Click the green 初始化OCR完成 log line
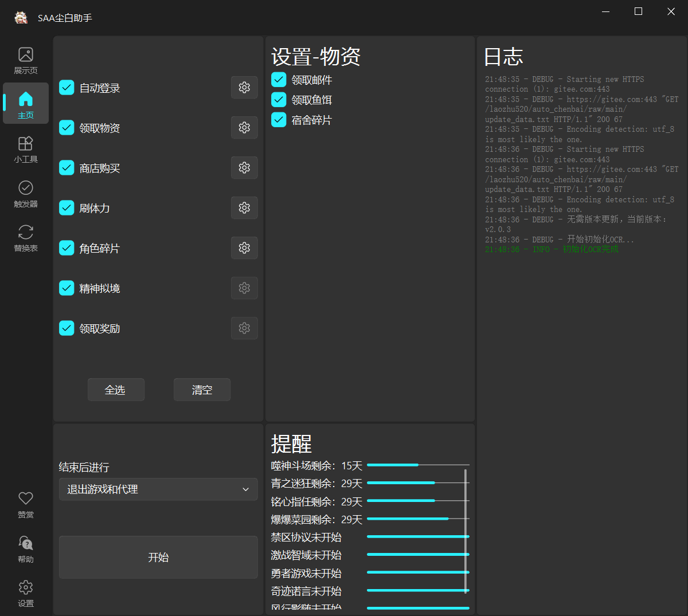688x616 pixels. point(552,249)
